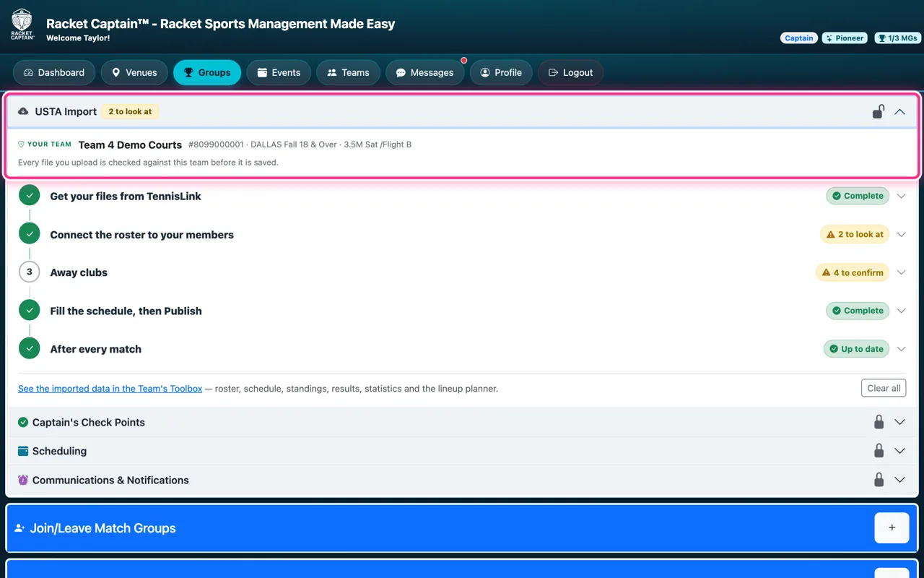The width and height of the screenshot is (924, 578).
Task: Select the Groups tab
Action: 207,72
